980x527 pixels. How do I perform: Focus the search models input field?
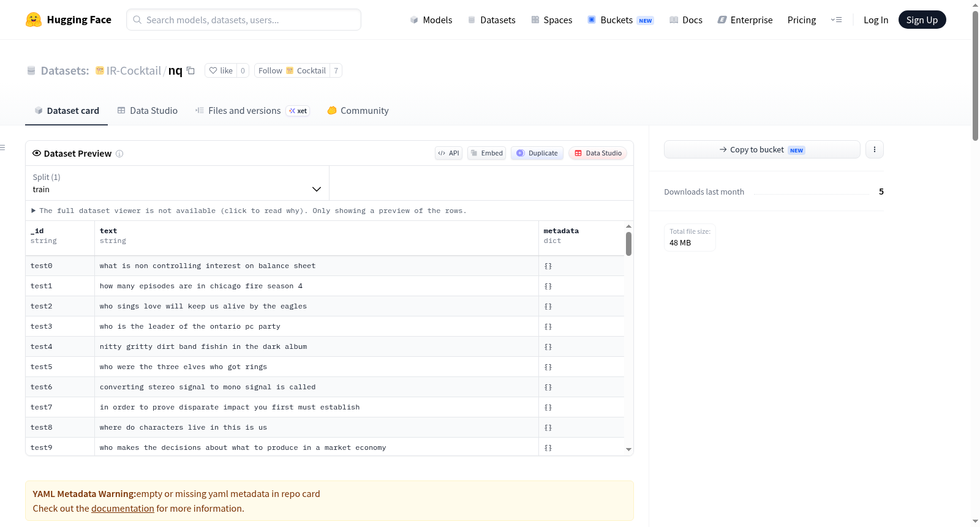[x=244, y=20]
